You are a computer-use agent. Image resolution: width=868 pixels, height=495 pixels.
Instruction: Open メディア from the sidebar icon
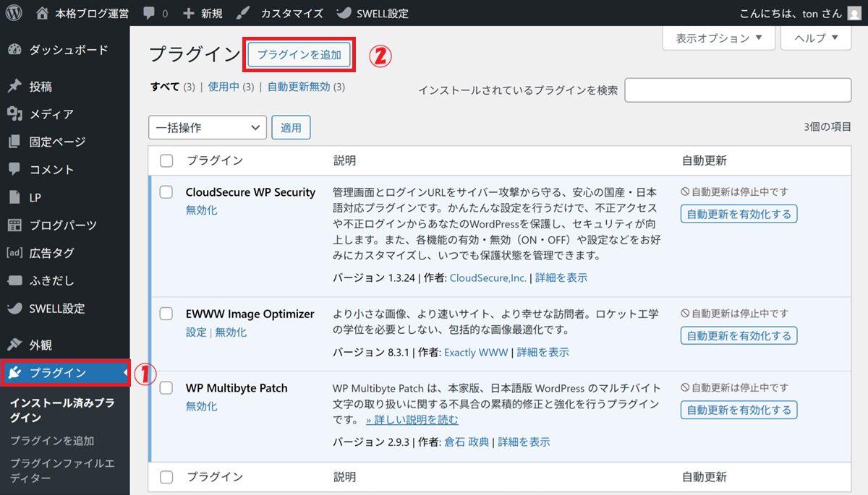pos(14,114)
